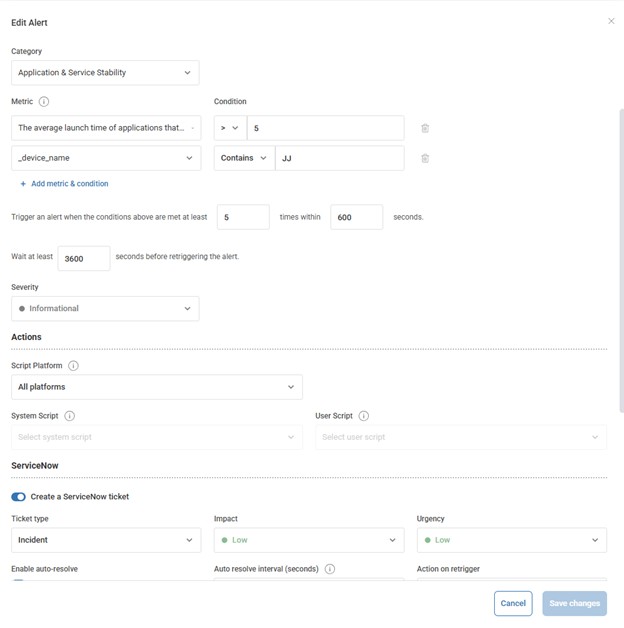The image size is (624, 628).
Task: Click the Script Platform info icon
Action: [x=74, y=366]
